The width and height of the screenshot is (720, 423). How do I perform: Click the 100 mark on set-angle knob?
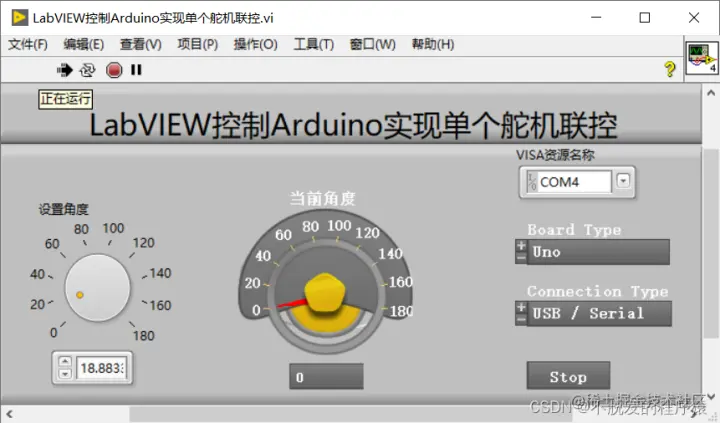(x=113, y=228)
